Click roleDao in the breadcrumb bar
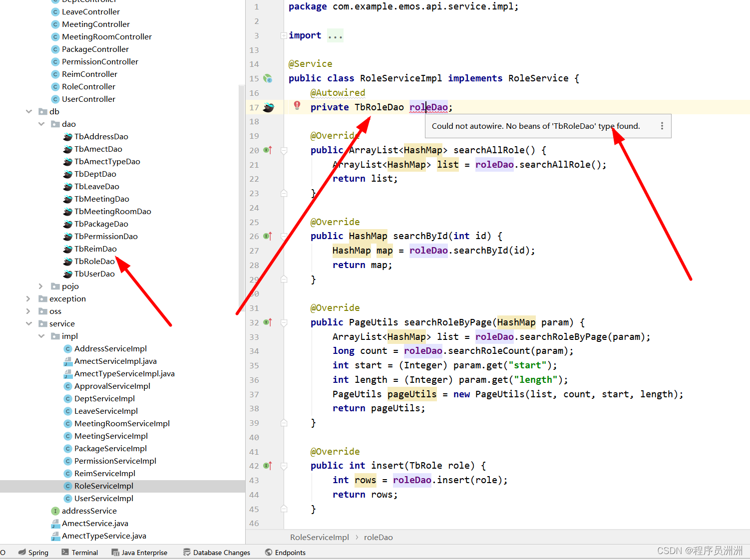The height and width of the screenshot is (560, 750). pos(378,537)
